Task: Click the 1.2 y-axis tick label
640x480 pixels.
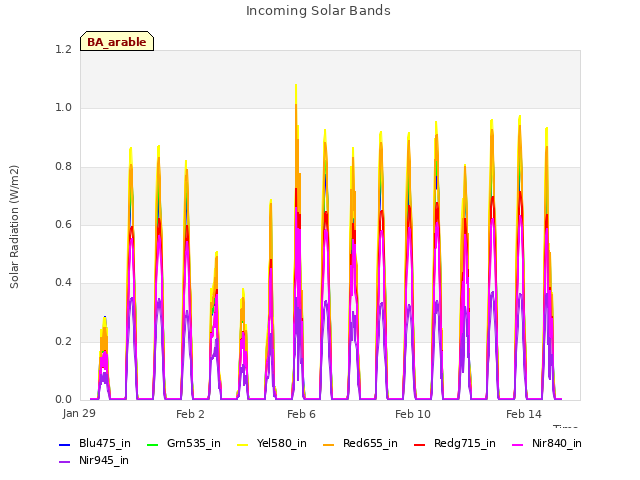Action: pos(63,49)
